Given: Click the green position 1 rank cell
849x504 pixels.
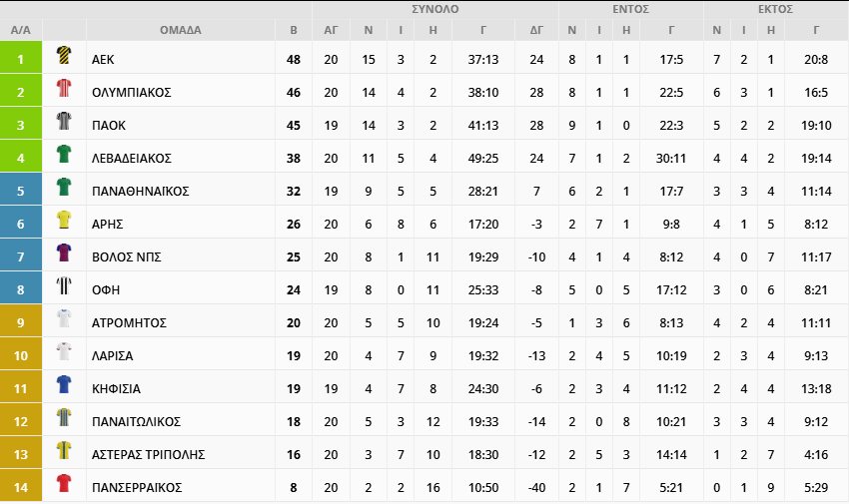Looking at the screenshot, I should click(21, 59).
